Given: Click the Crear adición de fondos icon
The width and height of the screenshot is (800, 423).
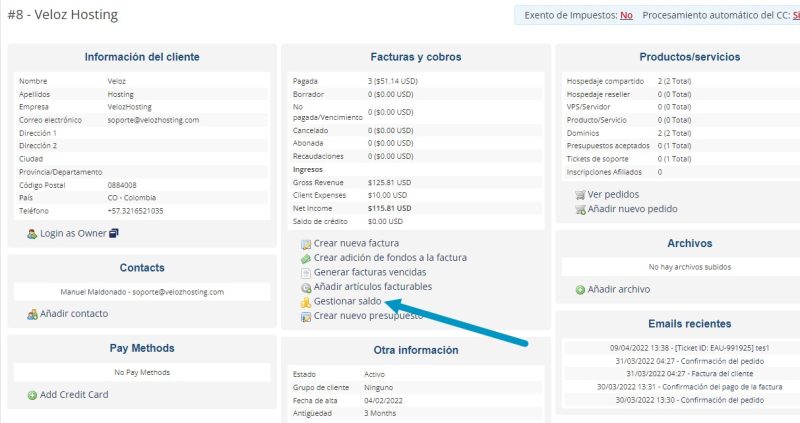Looking at the screenshot, I should pos(306,259).
